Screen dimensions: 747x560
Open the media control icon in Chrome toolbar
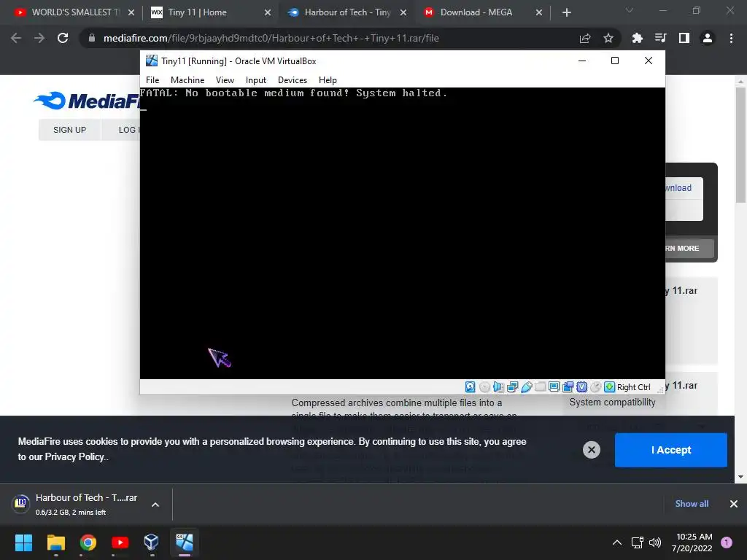[660, 38]
